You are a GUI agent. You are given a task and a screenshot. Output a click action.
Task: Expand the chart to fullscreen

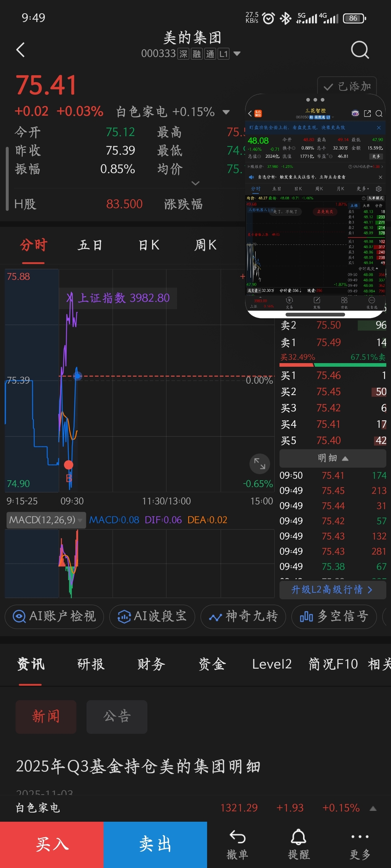[260, 464]
